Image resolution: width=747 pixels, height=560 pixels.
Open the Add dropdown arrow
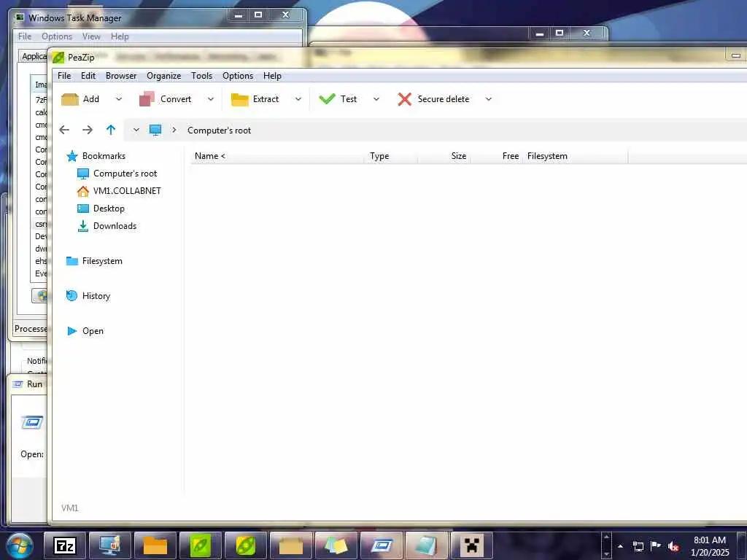(x=119, y=99)
